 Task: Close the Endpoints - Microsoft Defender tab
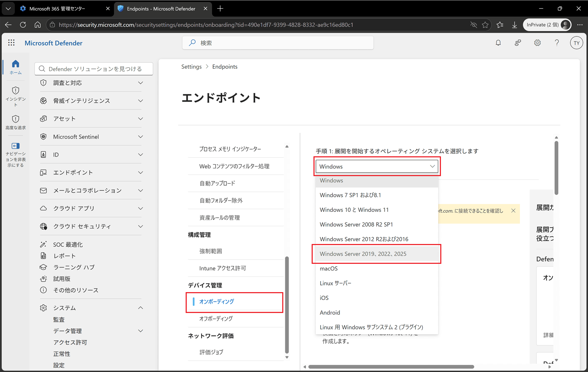coord(205,8)
